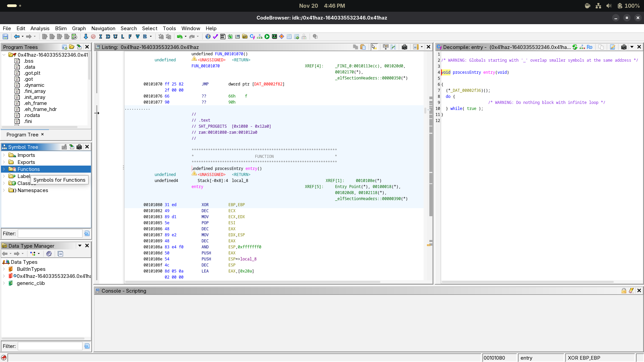
Task: Click the Symbol Tree Filter text field
Action: pyautogui.click(x=50, y=234)
